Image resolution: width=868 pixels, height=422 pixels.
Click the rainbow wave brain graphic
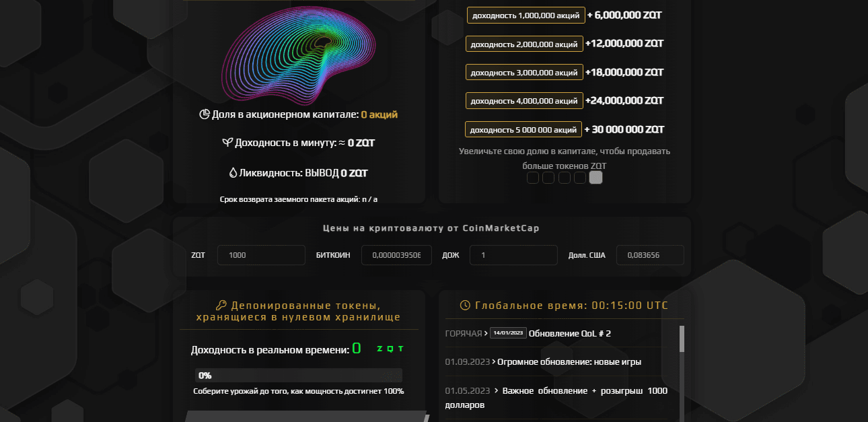coord(298,54)
